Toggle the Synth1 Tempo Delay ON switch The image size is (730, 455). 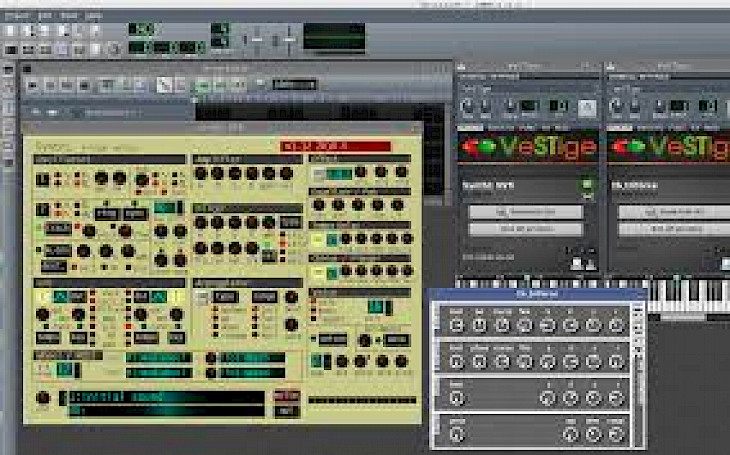point(317,240)
